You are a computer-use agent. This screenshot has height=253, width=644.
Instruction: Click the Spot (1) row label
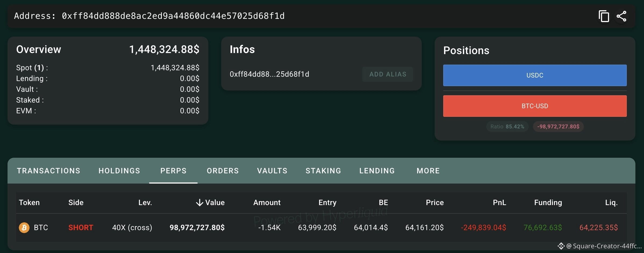32,68
